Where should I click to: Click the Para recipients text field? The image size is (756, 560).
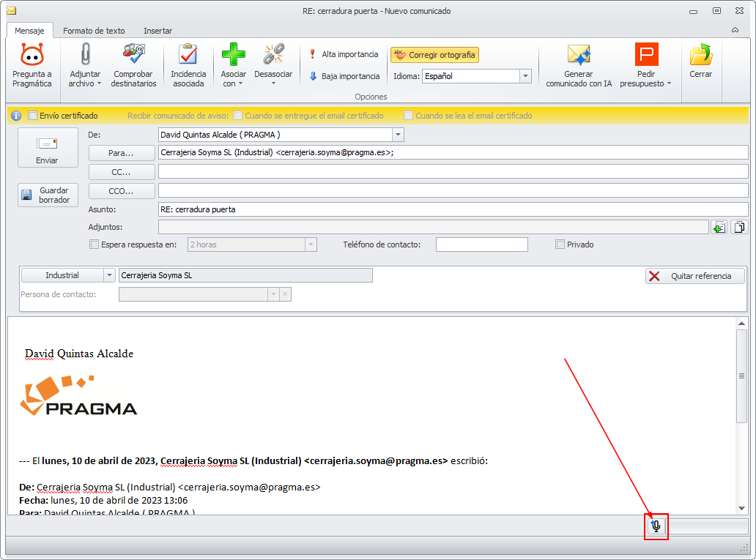[453, 152]
